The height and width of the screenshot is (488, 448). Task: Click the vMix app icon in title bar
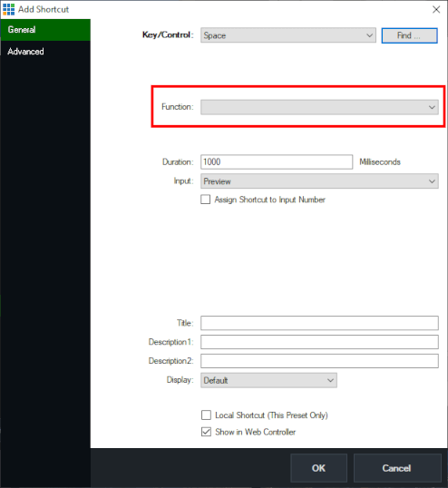click(x=8, y=9)
